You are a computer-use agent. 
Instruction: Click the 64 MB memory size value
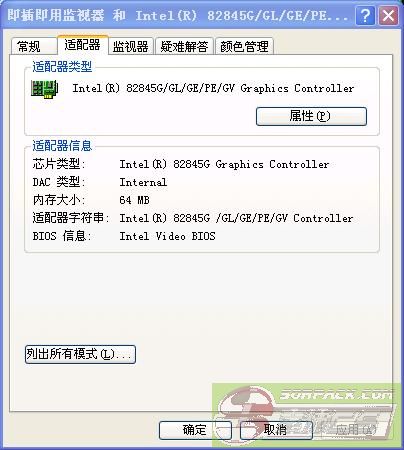134,200
